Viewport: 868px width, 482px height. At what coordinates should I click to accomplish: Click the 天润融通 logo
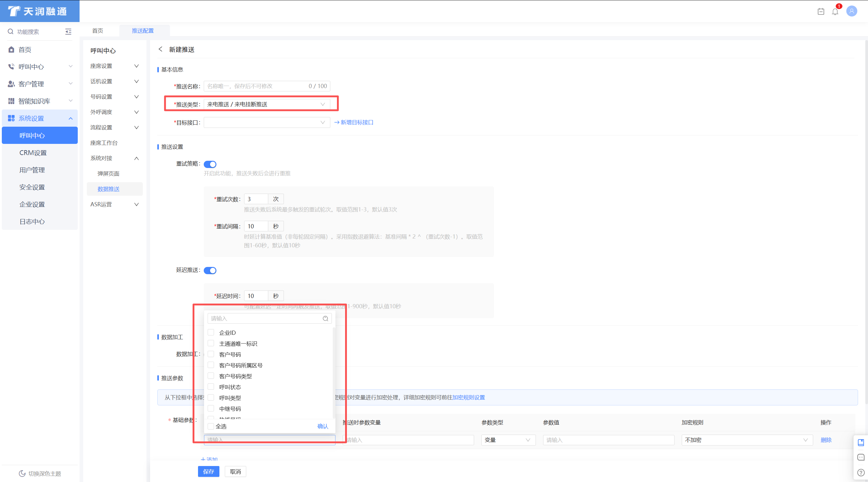point(37,11)
